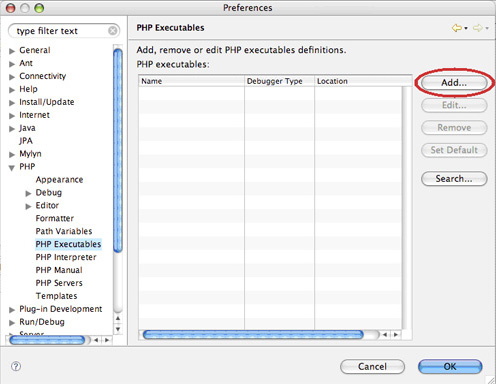Select Install/Update preferences category
The height and width of the screenshot is (384, 496).
point(47,102)
